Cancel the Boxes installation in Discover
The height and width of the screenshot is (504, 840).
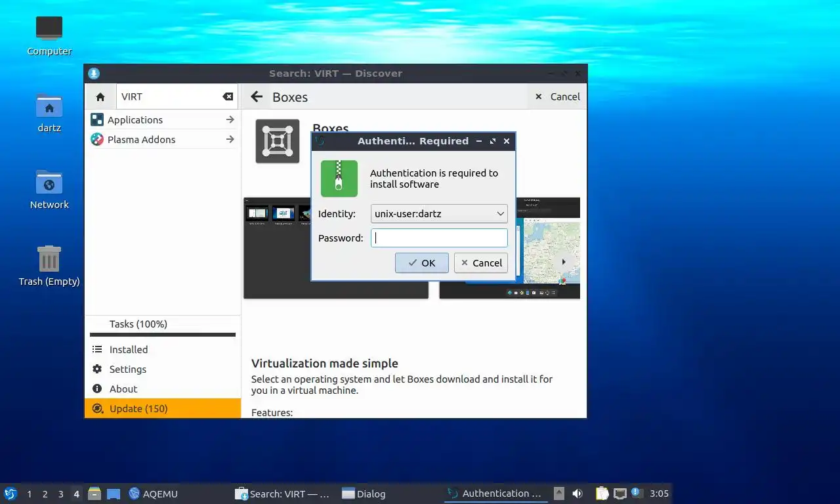coord(557,96)
